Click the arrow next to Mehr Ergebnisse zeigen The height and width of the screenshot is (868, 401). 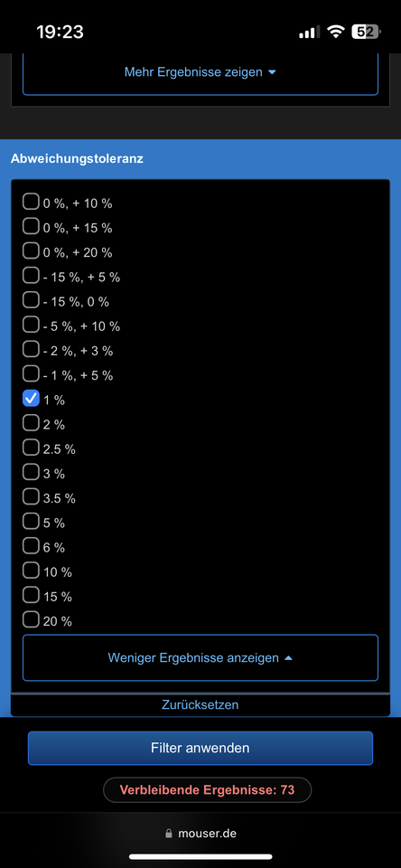pyautogui.click(x=272, y=73)
